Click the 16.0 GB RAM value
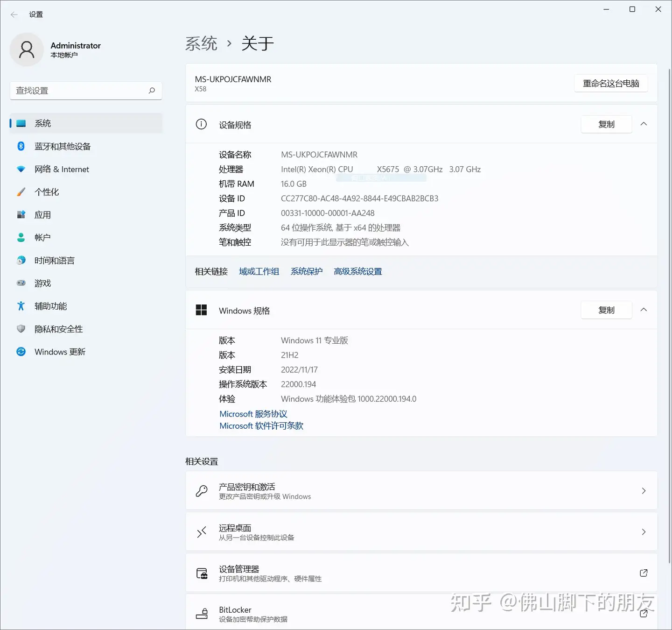Image resolution: width=672 pixels, height=630 pixels. point(294,184)
